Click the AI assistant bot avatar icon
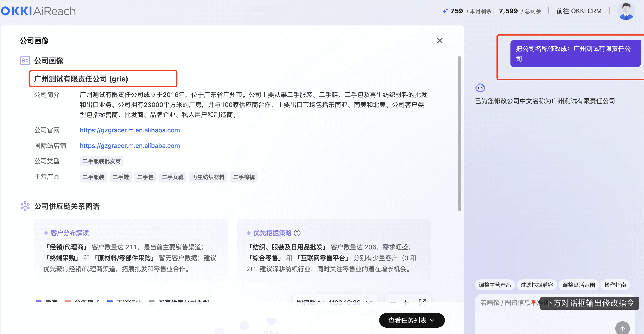The image size is (644, 334). [x=480, y=88]
